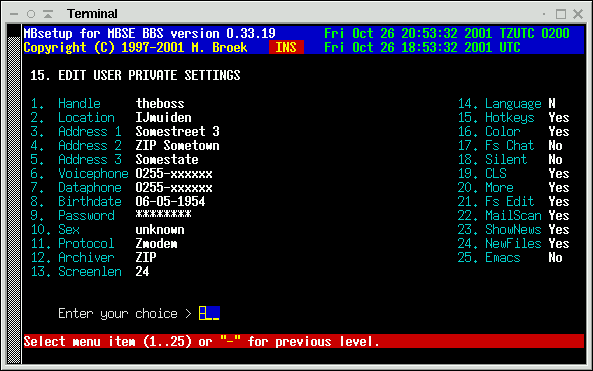Select menu item 1 Handle
This screenshot has width=593, height=371.
pos(66,104)
